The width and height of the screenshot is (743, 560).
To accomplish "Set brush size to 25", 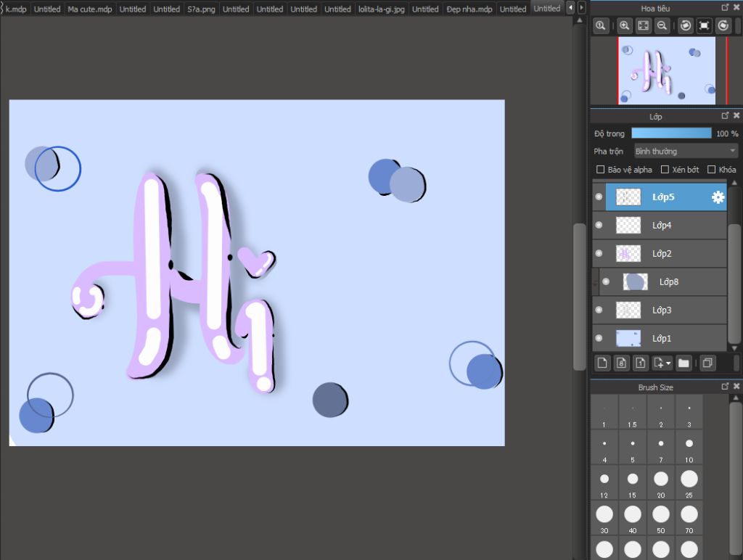I will tap(689, 483).
